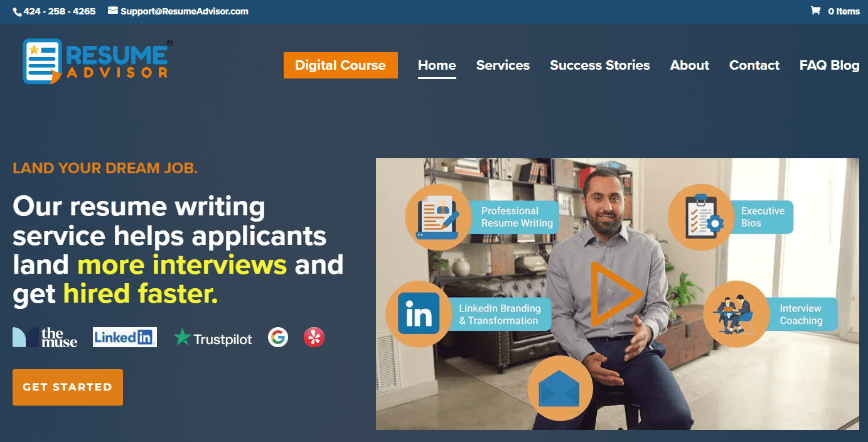Viewport: 868px width, 442px height.
Task: Click the Digital Course button
Action: click(341, 65)
